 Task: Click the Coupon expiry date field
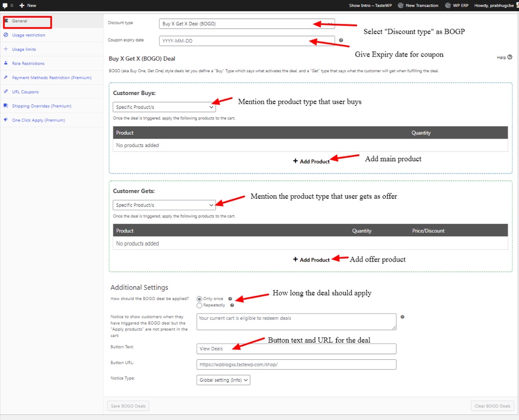pyautogui.click(x=247, y=41)
